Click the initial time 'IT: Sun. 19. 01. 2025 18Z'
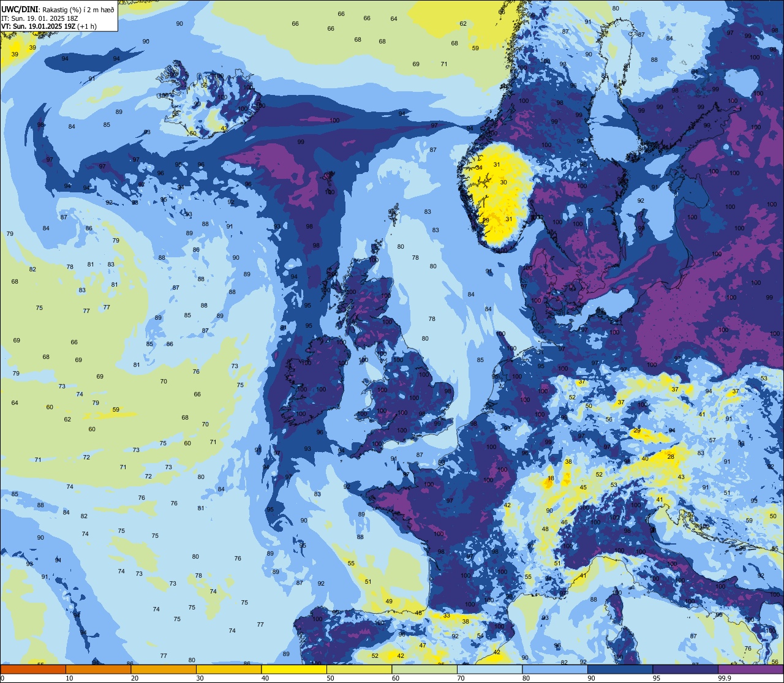Image resolution: width=784 pixels, height=683 pixels. [x=39, y=18]
